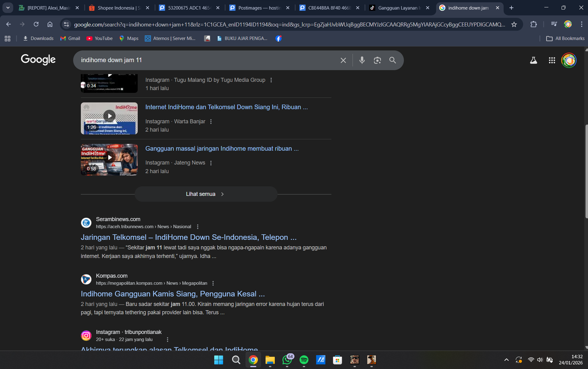This screenshot has width=588, height=369.
Task: Open the Chrome profile avatar in toolbar
Action: [x=568, y=24]
